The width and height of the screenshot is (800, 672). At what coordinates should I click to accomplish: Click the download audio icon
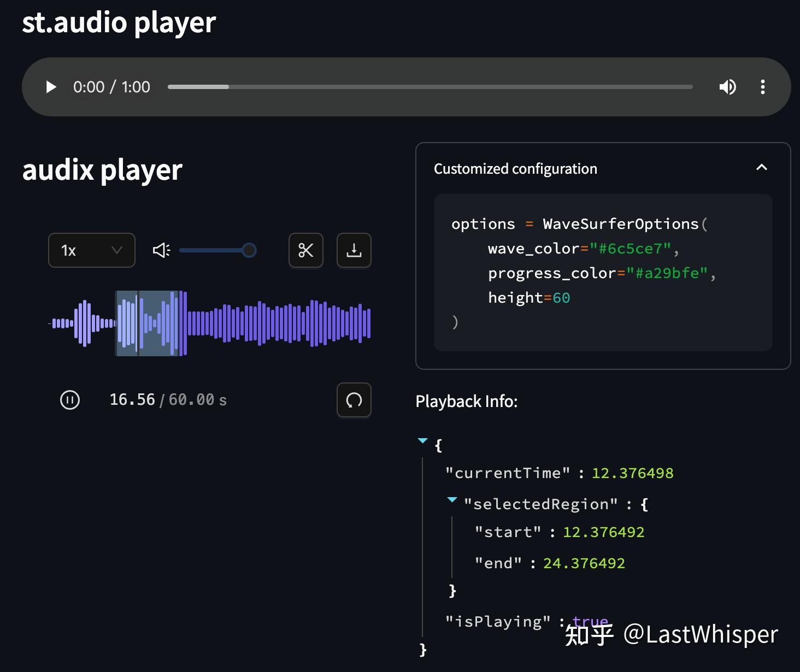(x=354, y=250)
